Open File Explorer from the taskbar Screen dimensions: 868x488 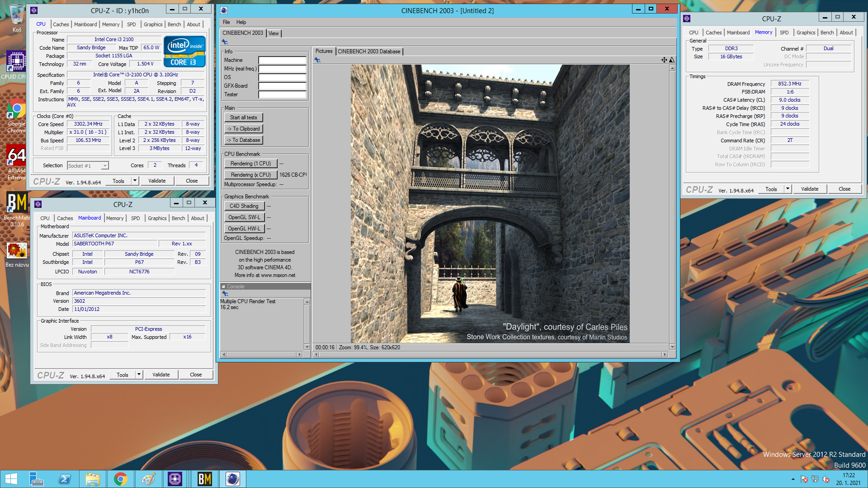pos(93,479)
